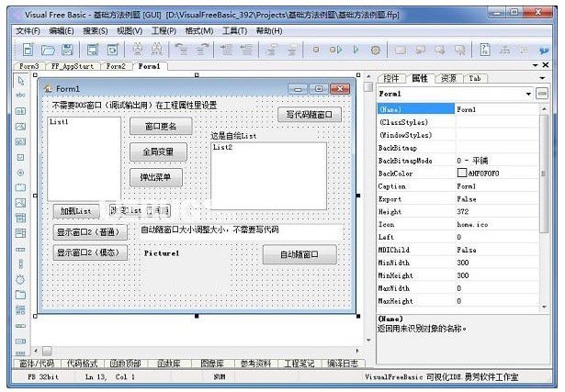This screenshot has height=392, width=565.
Task: Select the abc Label control in toolbox
Action: coord(20,95)
